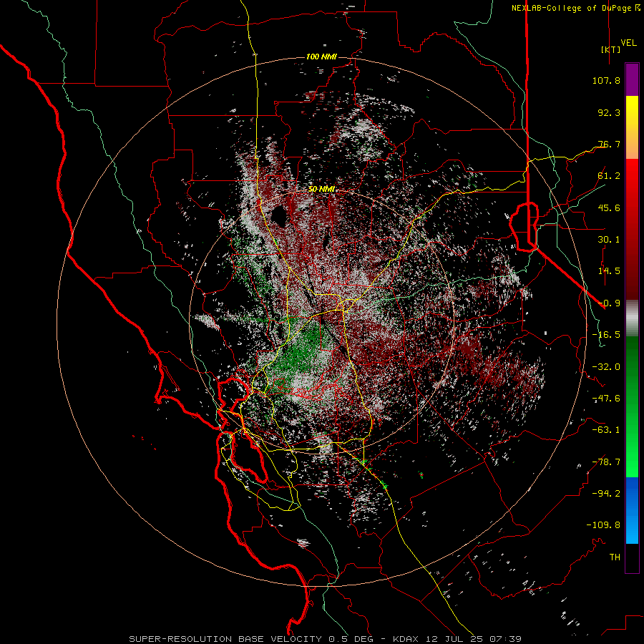This screenshot has width=644, height=644.
Task: Select the 30.1 scale label
Action: [x=609, y=240]
